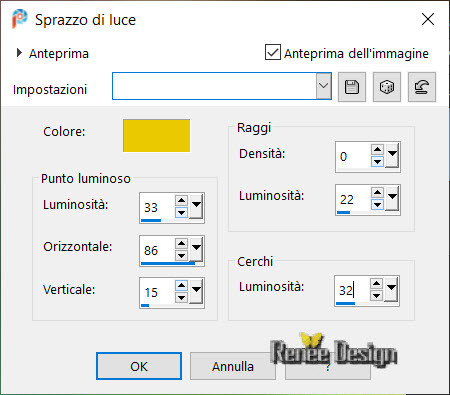Increase Densità value with up arrow
The image size is (450, 395).
tap(377, 149)
